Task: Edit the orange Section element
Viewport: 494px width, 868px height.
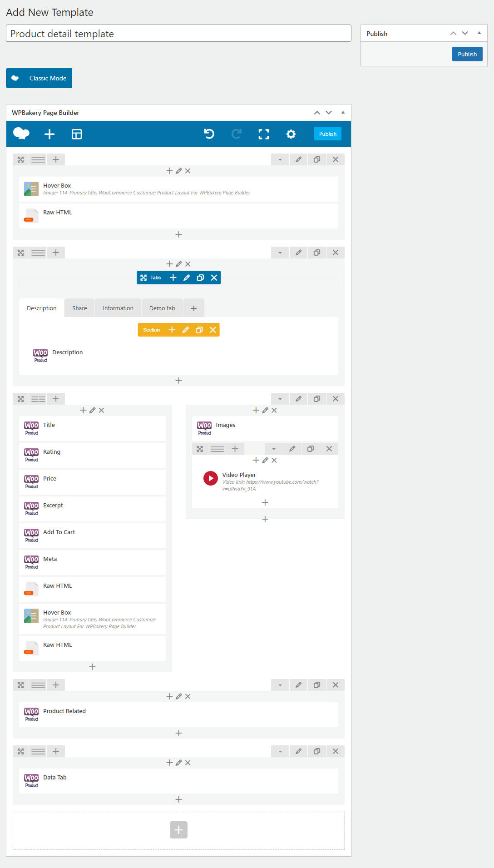Action: coord(185,330)
